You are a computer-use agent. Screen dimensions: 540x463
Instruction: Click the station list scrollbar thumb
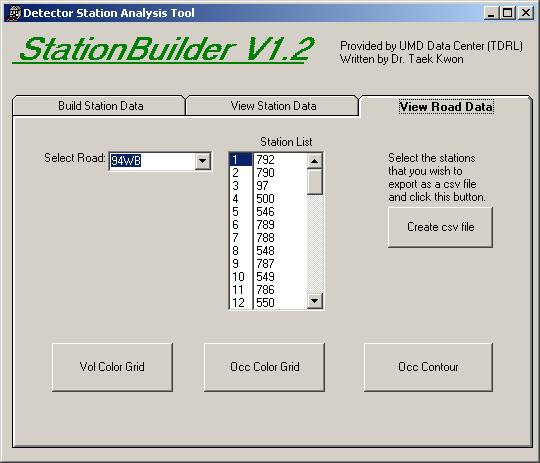(x=314, y=182)
